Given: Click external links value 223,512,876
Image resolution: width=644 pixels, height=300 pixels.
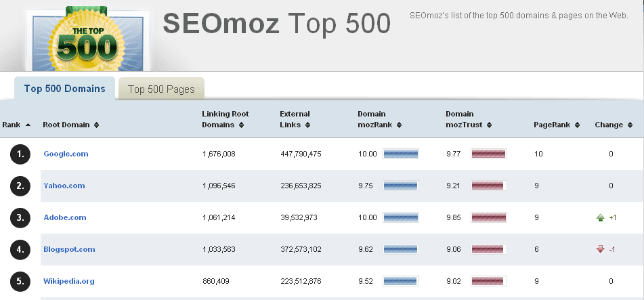Looking at the screenshot, I should click(301, 281).
